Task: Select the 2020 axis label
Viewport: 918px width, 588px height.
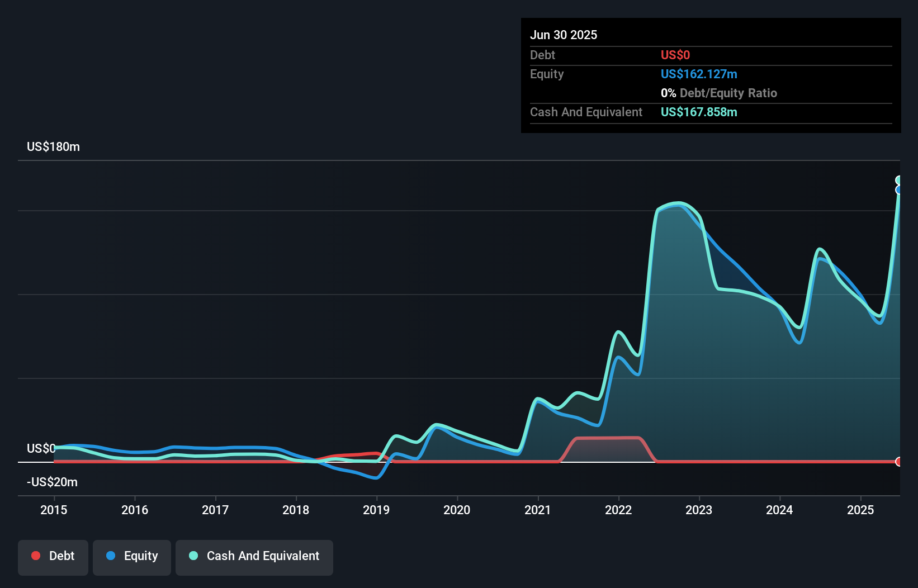Action: click(457, 510)
